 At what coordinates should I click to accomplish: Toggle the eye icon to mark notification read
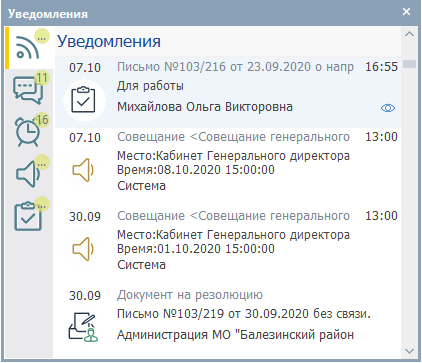click(x=388, y=108)
